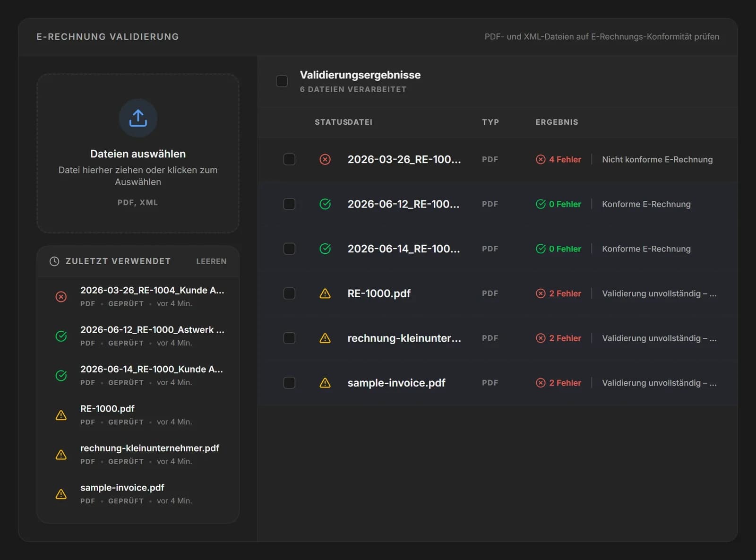Click the upload arrow icon
The height and width of the screenshot is (560, 756).
click(x=138, y=118)
